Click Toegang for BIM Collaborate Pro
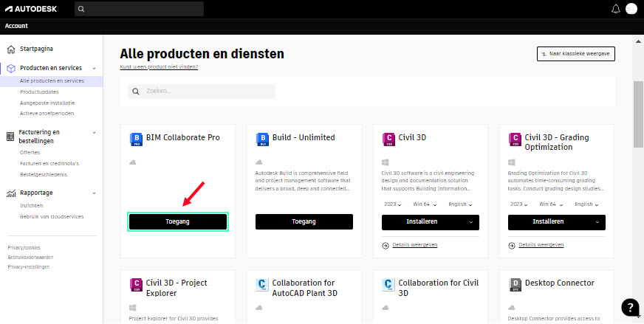Viewport: 644px width, 324px height. click(x=178, y=221)
